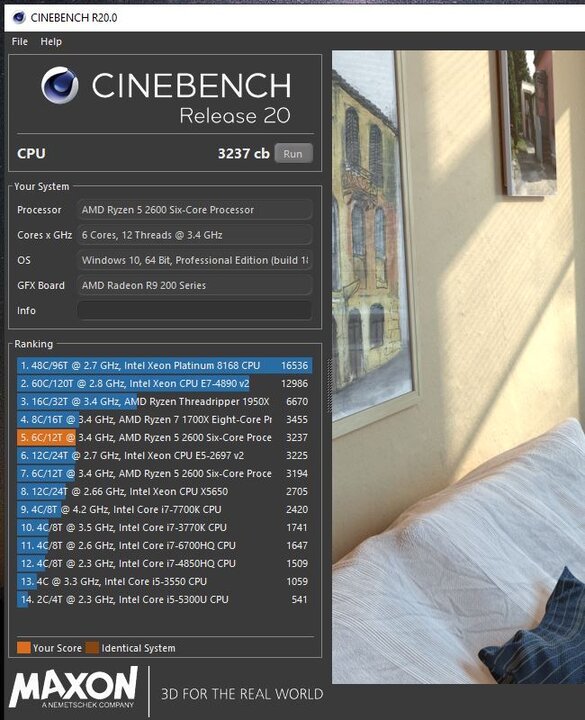Image resolution: width=585 pixels, height=720 pixels.
Task: Click the Run button for CPU test
Action: tap(293, 153)
